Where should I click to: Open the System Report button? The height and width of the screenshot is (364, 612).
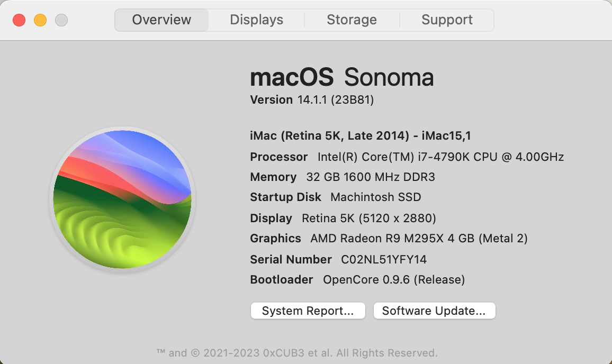308,311
